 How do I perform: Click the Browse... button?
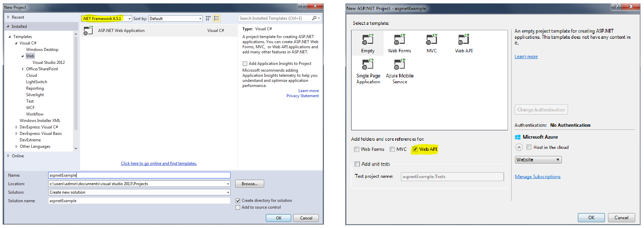250,184
